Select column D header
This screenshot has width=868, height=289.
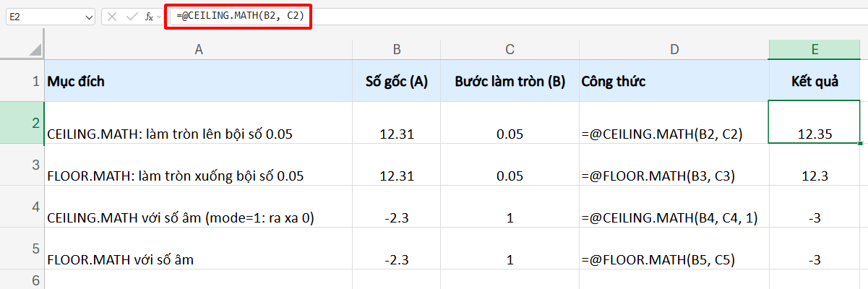tap(674, 49)
